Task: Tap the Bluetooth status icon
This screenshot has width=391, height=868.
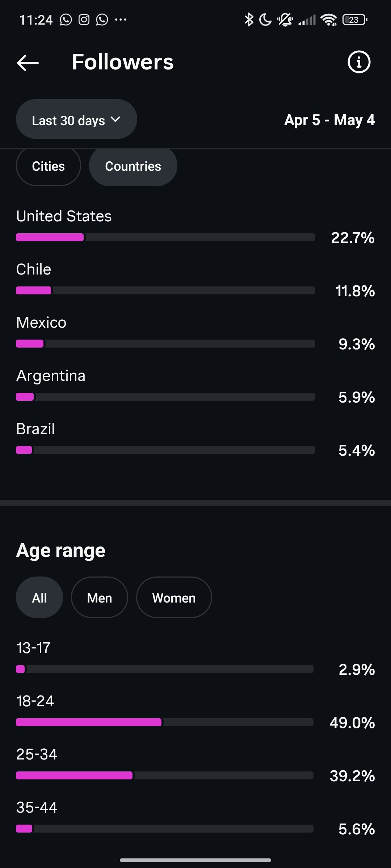Action: pyautogui.click(x=249, y=20)
